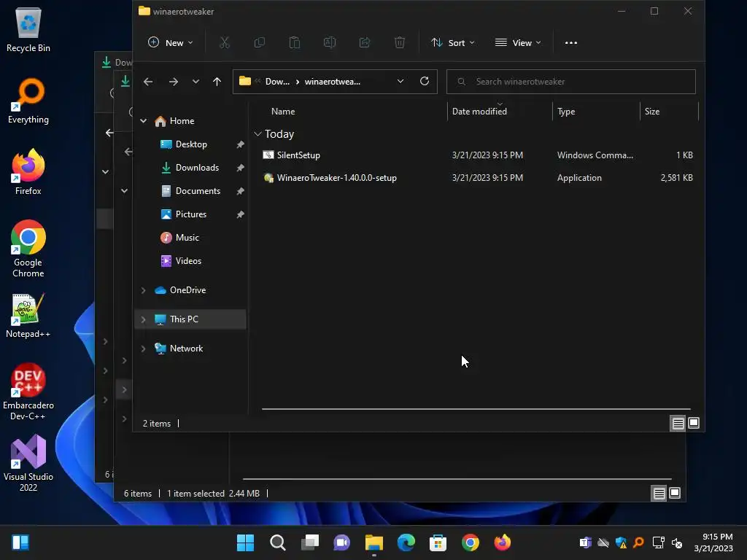The image size is (747, 560).
Task: Open Everything desktop shortcut
Action: click(x=28, y=101)
